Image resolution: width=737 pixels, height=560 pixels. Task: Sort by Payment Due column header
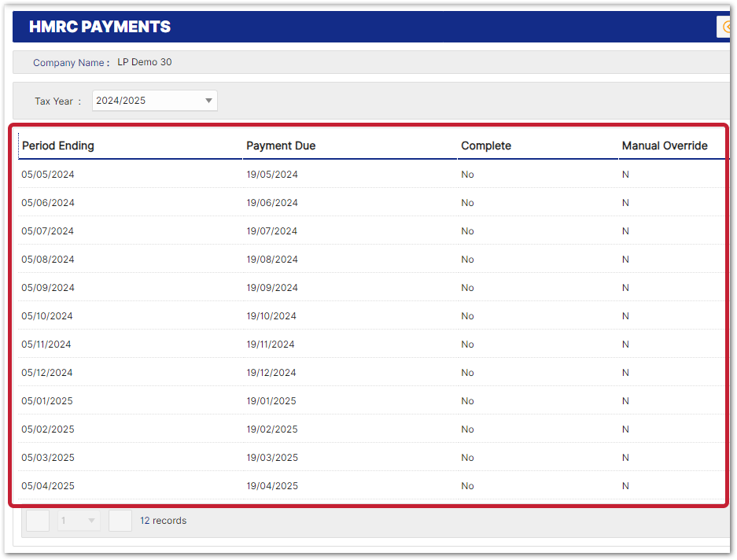(x=281, y=146)
